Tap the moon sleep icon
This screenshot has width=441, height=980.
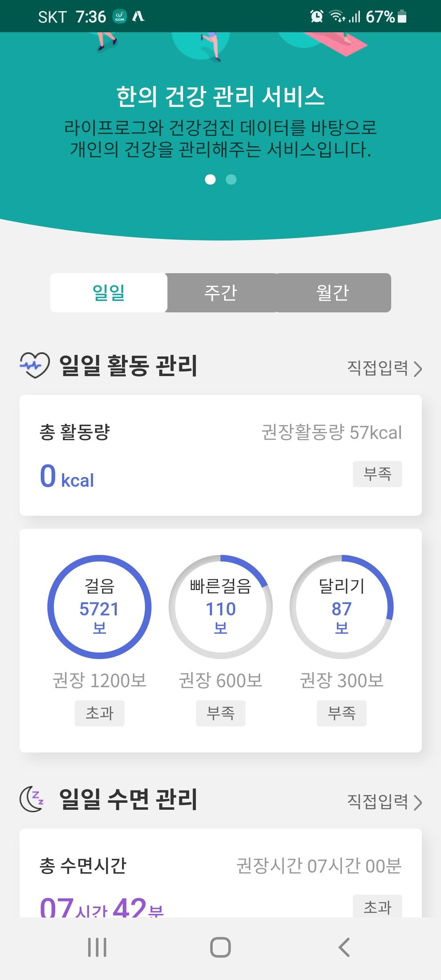(x=32, y=799)
